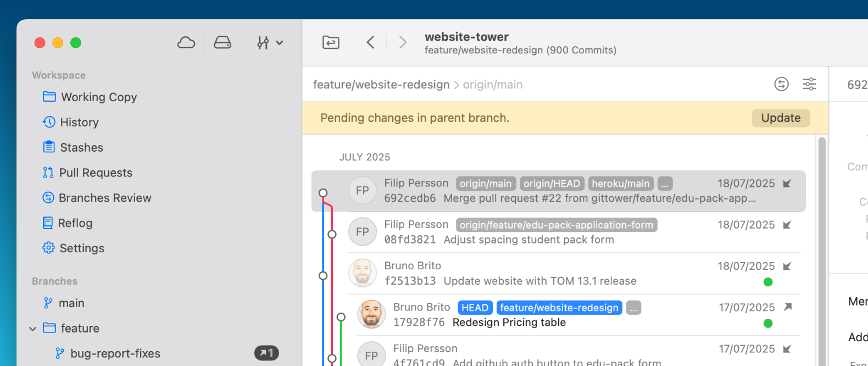The height and width of the screenshot is (366, 868).
Task: Select History in the Workspace sidebar
Action: coord(79,123)
